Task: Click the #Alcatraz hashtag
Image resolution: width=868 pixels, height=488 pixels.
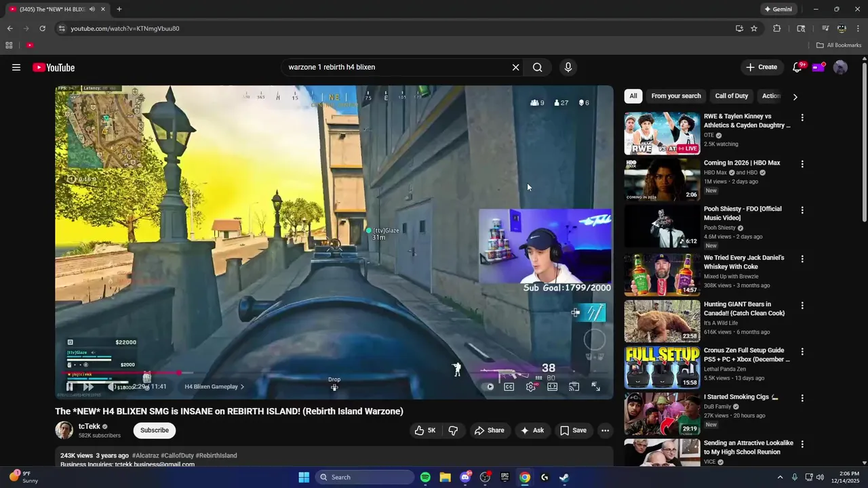Action: [145, 455]
